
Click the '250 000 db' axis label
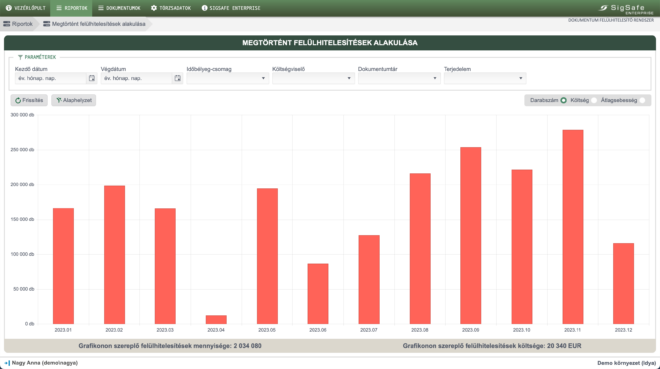[22, 150]
